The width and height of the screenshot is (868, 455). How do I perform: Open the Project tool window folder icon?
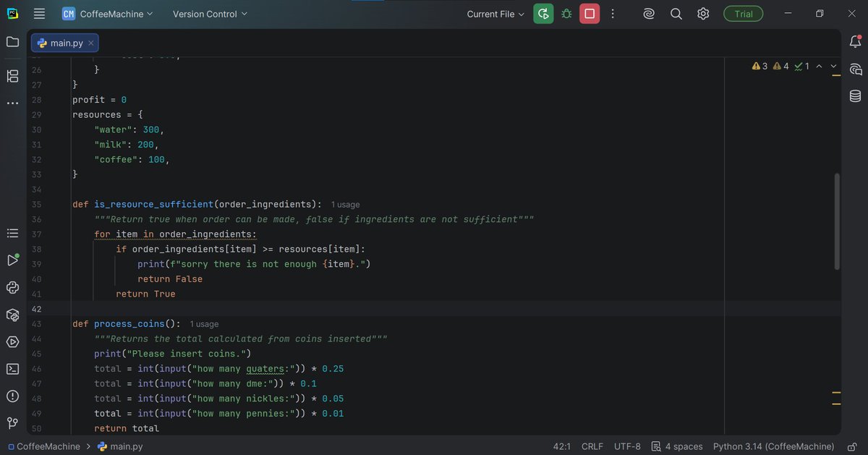(12, 42)
